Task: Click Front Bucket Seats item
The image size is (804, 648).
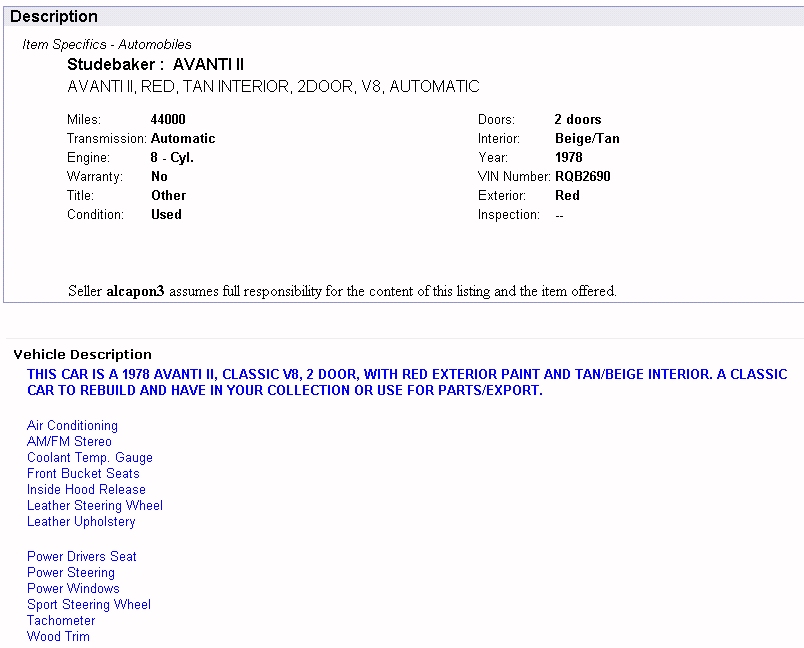Action: [83, 474]
